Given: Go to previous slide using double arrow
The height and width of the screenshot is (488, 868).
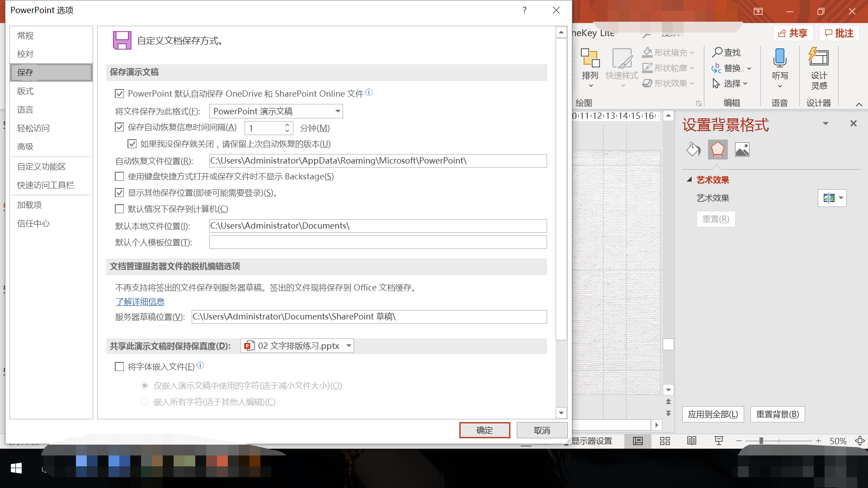Looking at the screenshot, I should click(x=668, y=402).
